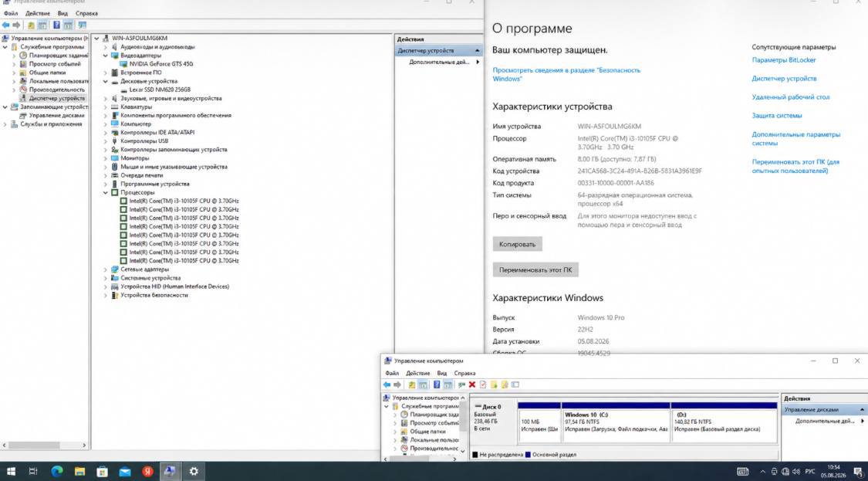Click Диск 0 disk label

point(491,407)
